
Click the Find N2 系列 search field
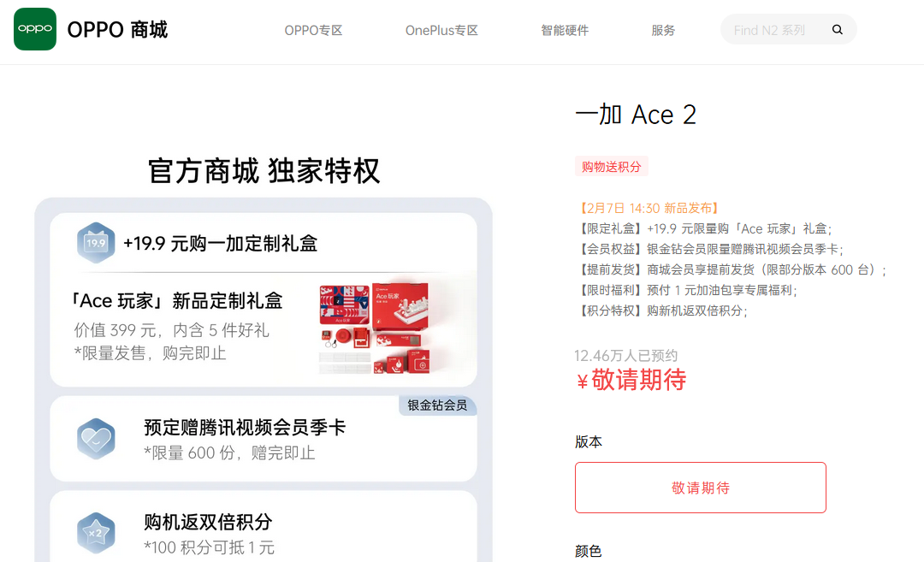point(789,29)
